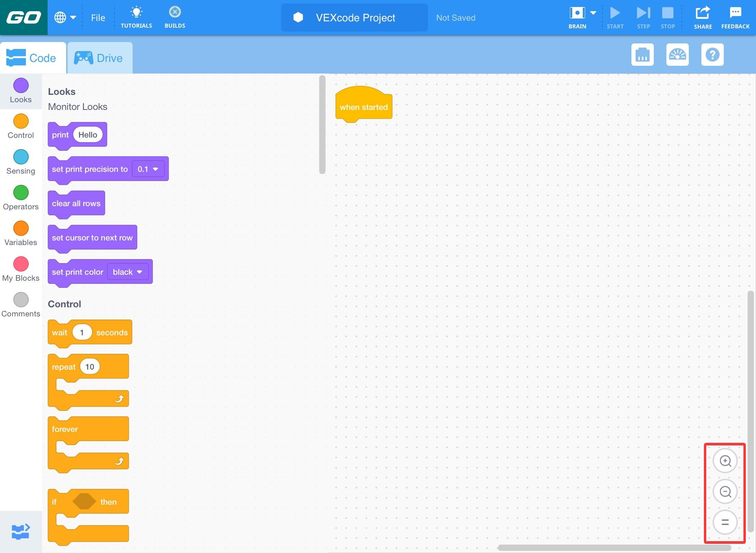Viewport: 756px width, 553px height.
Task: Click the device dashboard gauge icon
Action: [x=677, y=55]
